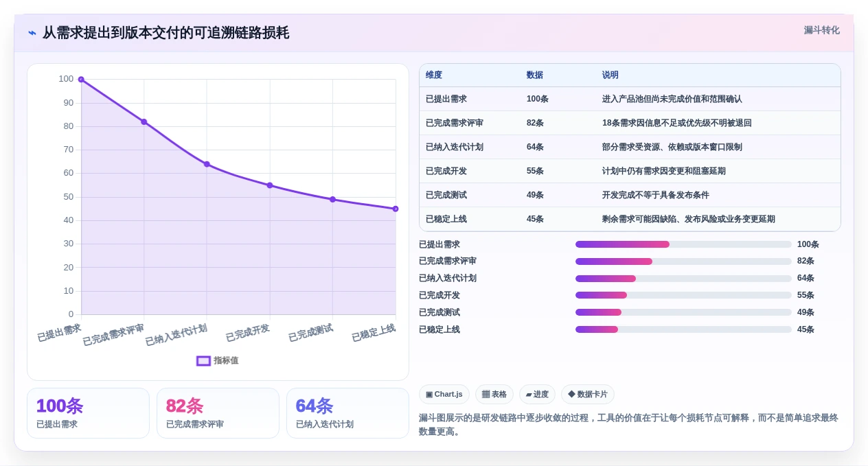The image size is (868, 466).
Task: Click the chart data point for 已完成开发
Action: tap(270, 185)
